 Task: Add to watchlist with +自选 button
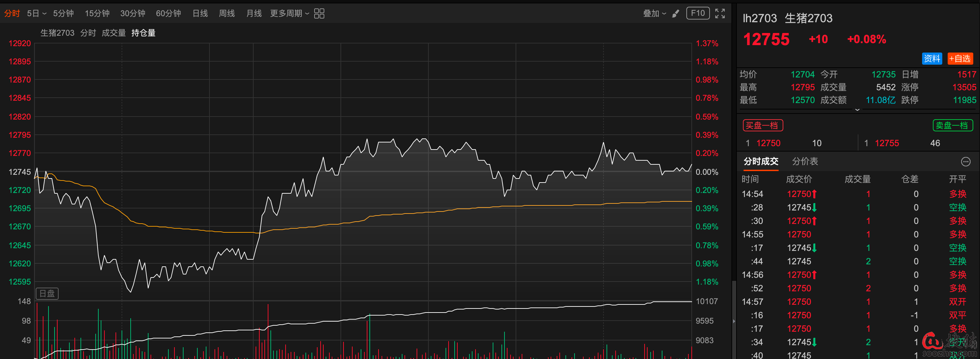pos(960,59)
